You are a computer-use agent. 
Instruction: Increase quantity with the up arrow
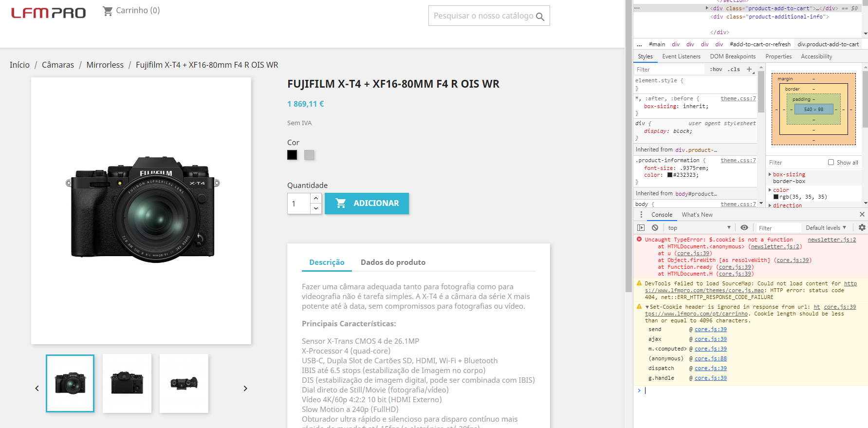pos(316,198)
